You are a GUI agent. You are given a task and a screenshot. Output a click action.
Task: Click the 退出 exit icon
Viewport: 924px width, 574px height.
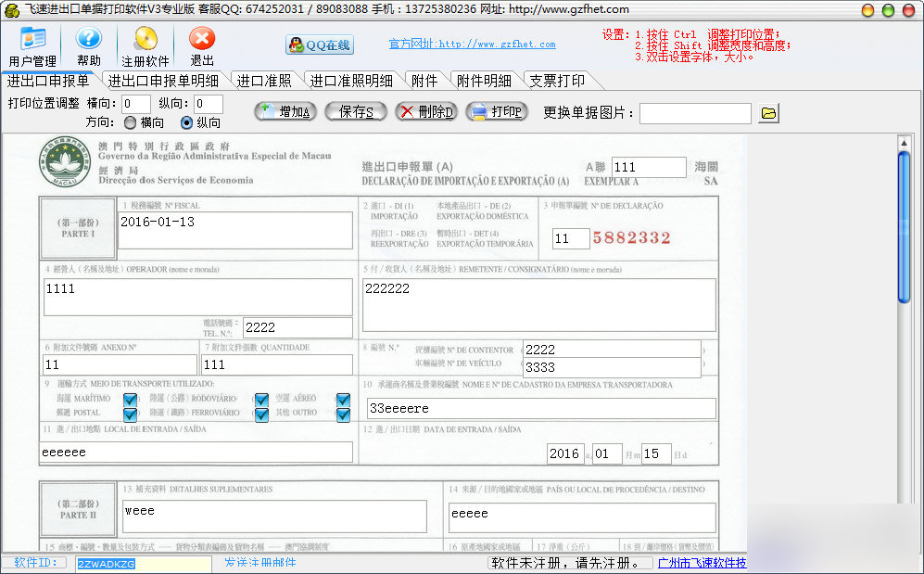coord(202,45)
